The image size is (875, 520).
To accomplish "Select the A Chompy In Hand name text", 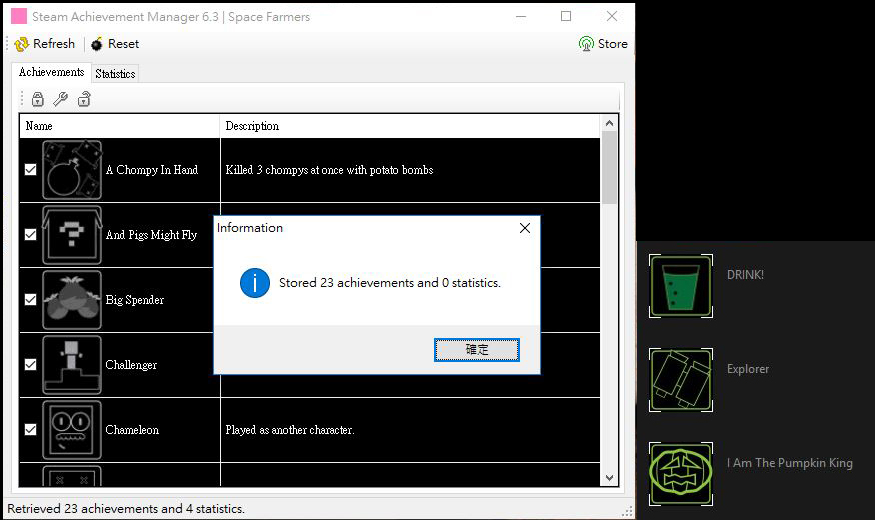I will [x=152, y=170].
